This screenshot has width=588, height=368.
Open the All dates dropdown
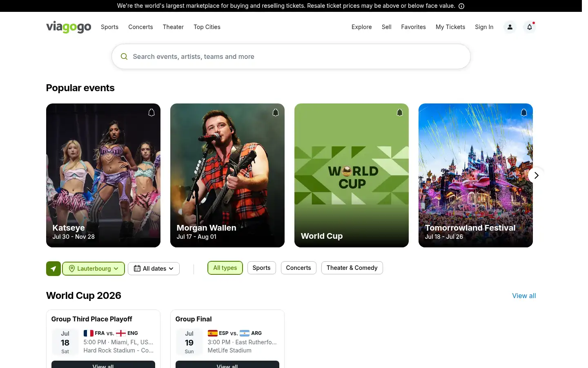click(154, 269)
